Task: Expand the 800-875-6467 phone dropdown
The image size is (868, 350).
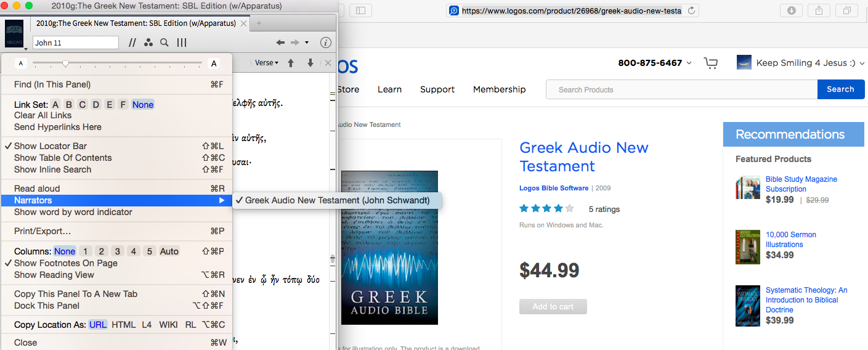Action: 689,63
